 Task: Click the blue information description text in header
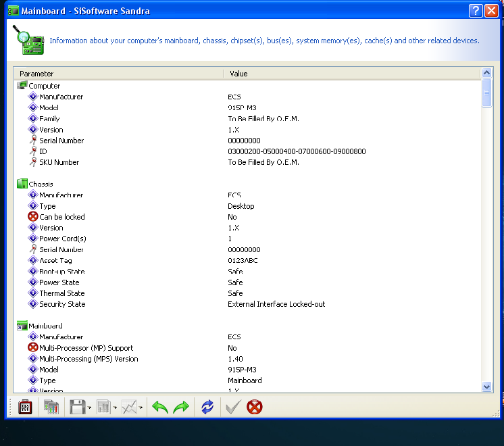click(264, 41)
